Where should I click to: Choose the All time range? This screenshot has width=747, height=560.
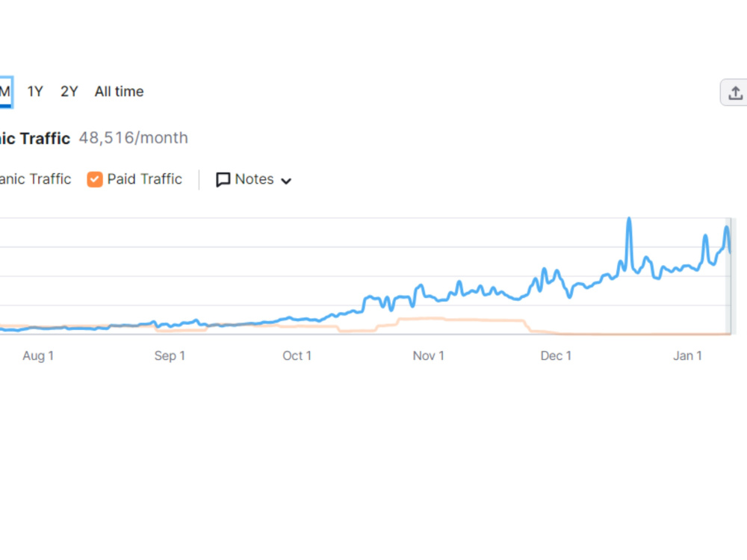pyautogui.click(x=119, y=91)
